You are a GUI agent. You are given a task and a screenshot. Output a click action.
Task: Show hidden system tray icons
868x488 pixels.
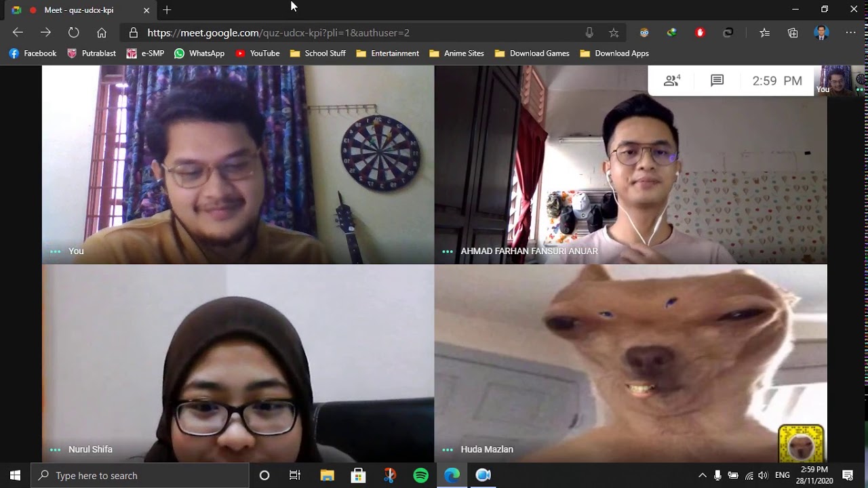coord(702,475)
